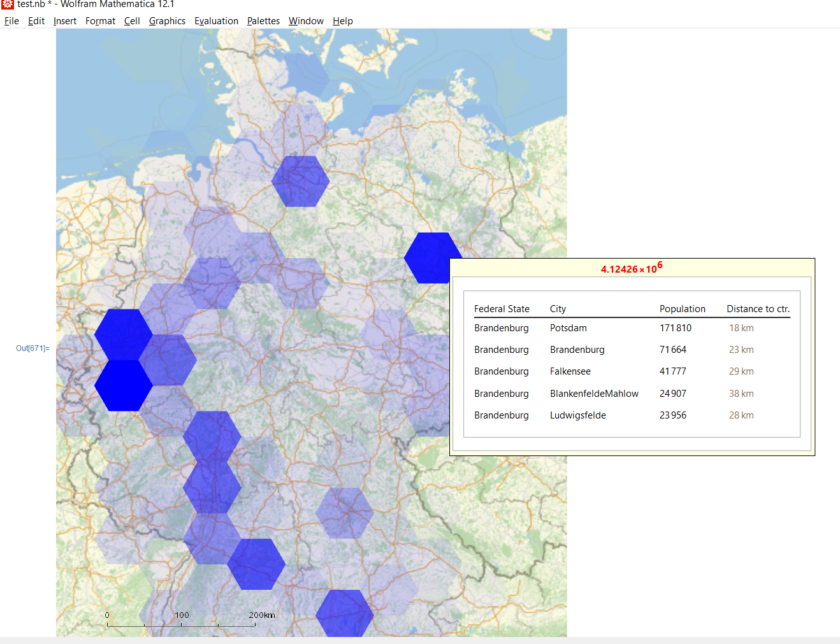Viewport: 840px width, 644px height.
Task: Click the Population column header
Action: coord(683,309)
